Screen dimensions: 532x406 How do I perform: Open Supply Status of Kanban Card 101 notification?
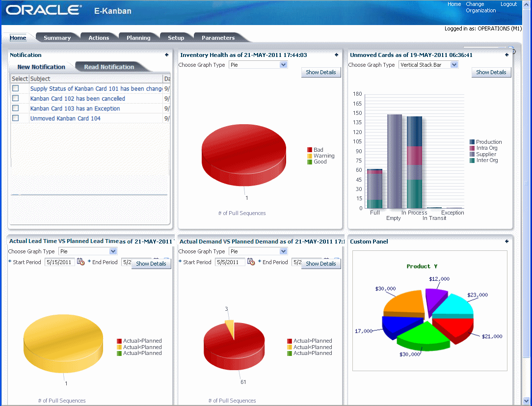(x=96, y=88)
